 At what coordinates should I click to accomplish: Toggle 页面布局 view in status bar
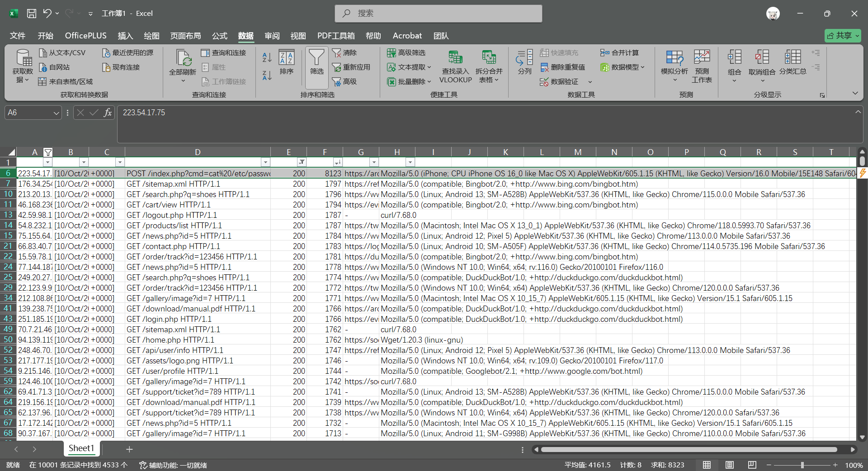pyautogui.click(x=729, y=465)
